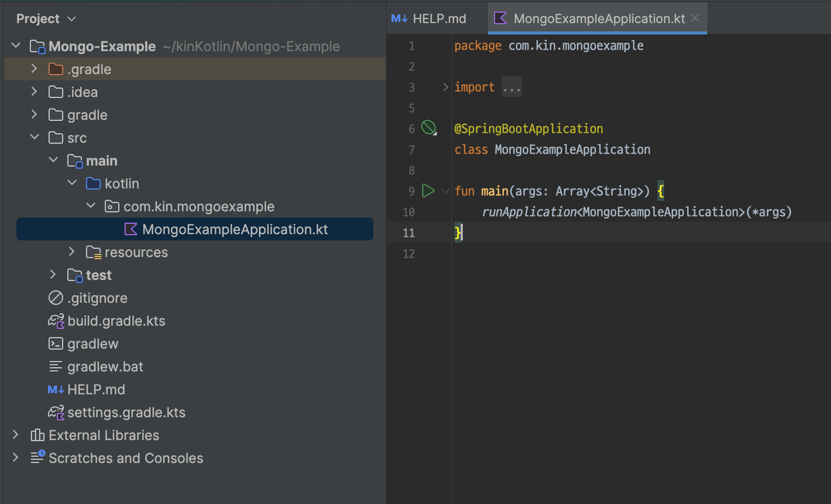Click the folded import ellipsis placeholder
This screenshot has width=831, height=504.
pyautogui.click(x=511, y=87)
